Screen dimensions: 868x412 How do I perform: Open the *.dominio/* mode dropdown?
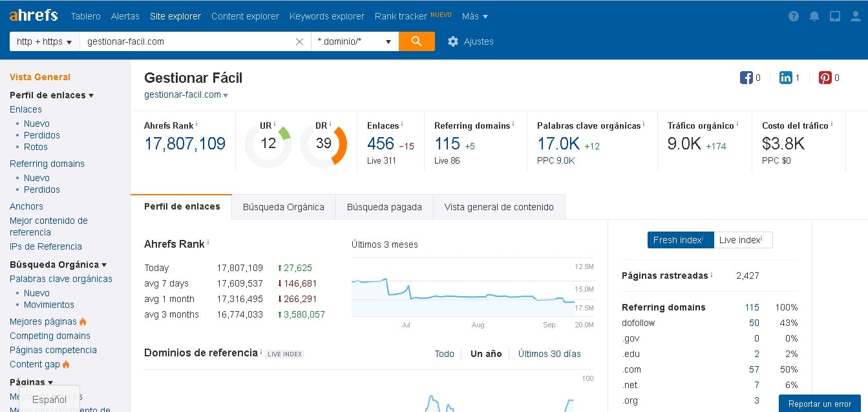355,41
